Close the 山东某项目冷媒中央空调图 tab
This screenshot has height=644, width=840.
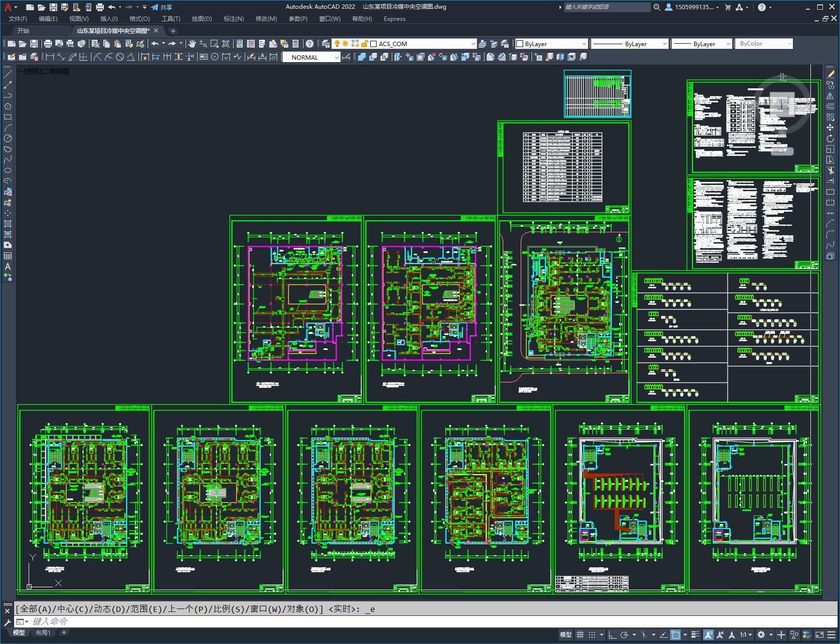tap(156, 31)
